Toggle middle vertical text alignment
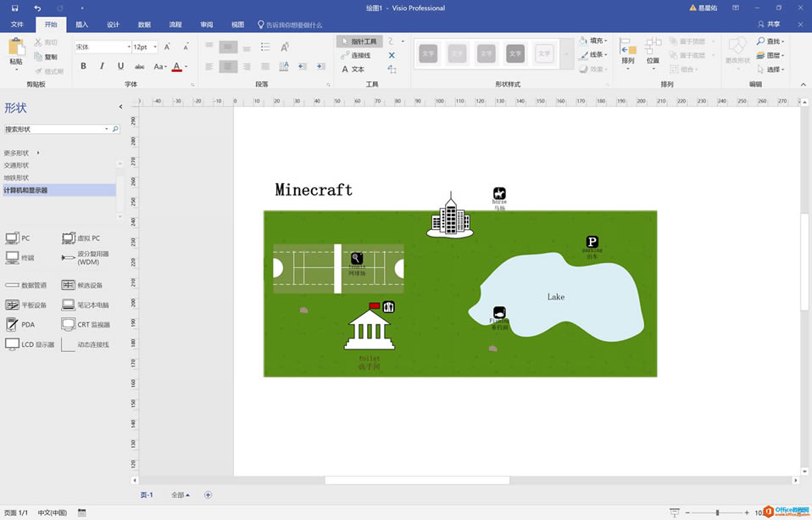This screenshot has width=812, height=520. (x=228, y=48)
